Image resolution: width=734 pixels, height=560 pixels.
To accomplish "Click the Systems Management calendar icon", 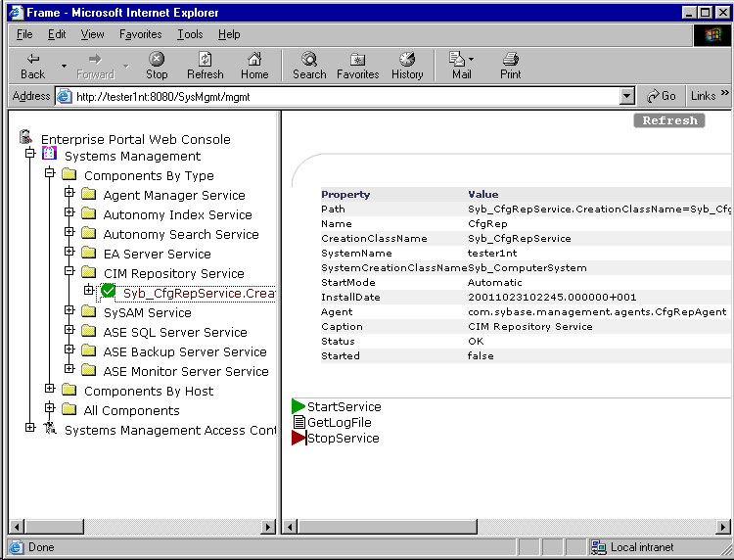I will 49,153.
